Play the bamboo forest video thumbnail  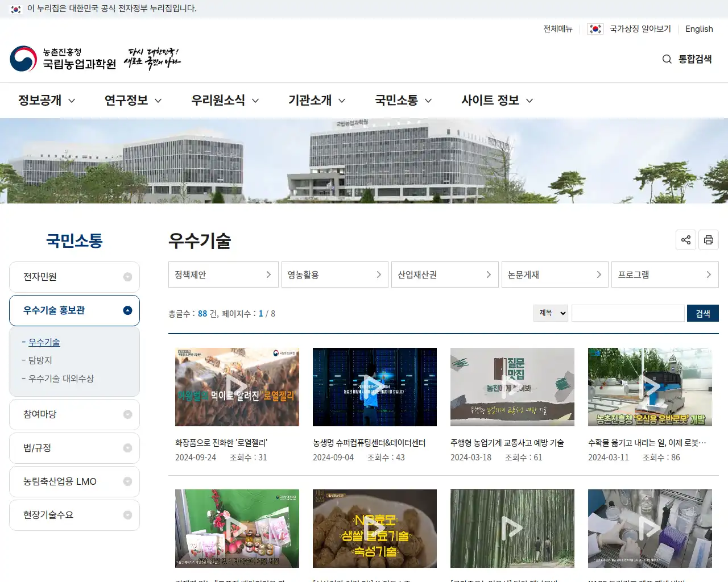(x=512, y=529)
